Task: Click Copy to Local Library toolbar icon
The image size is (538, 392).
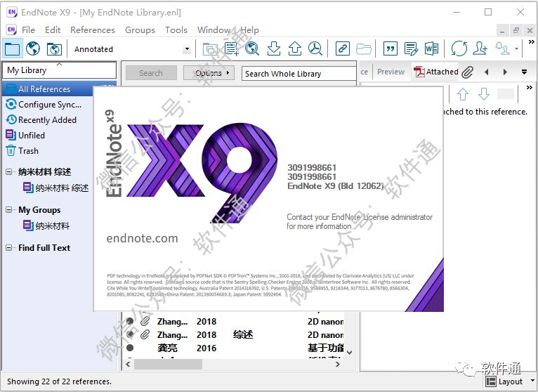Action: click(210, 49)
